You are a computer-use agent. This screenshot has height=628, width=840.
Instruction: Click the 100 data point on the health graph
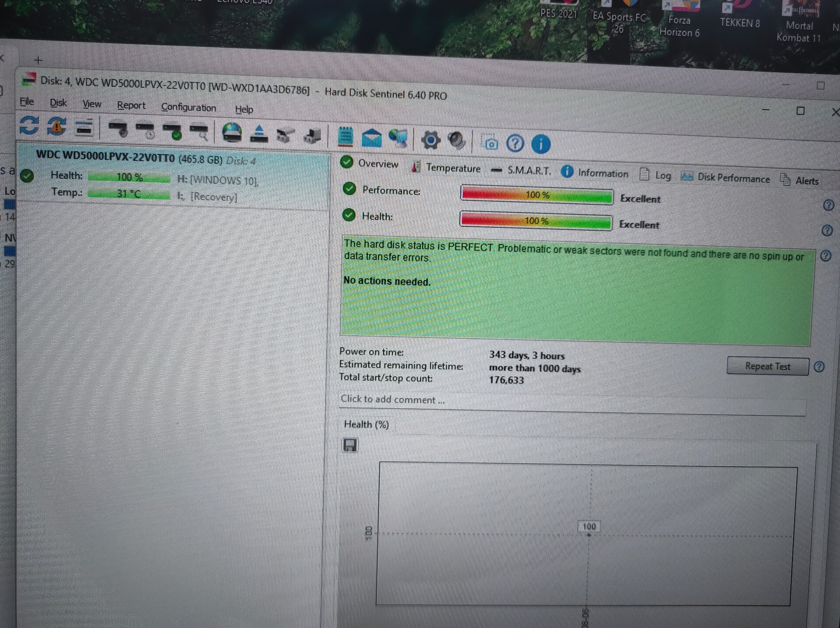tap(589, 534)
